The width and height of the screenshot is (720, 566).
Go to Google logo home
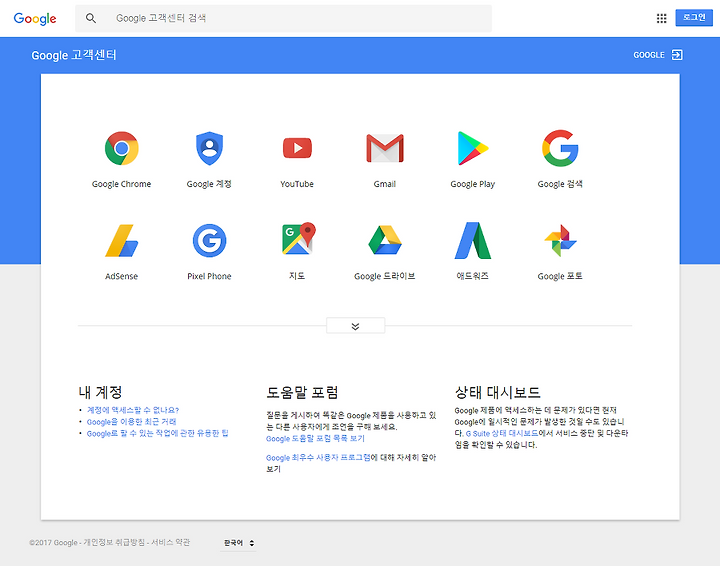(x=35, y=18)
